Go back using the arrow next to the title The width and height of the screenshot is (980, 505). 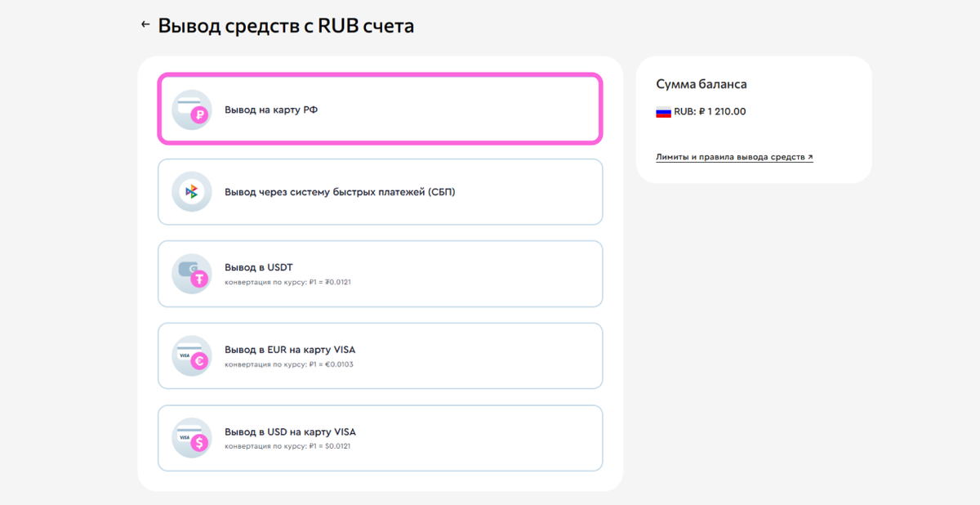pos(145,25)
